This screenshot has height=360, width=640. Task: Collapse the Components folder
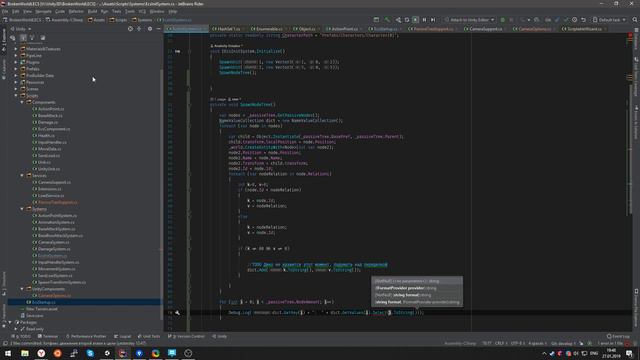coord(22,102)
